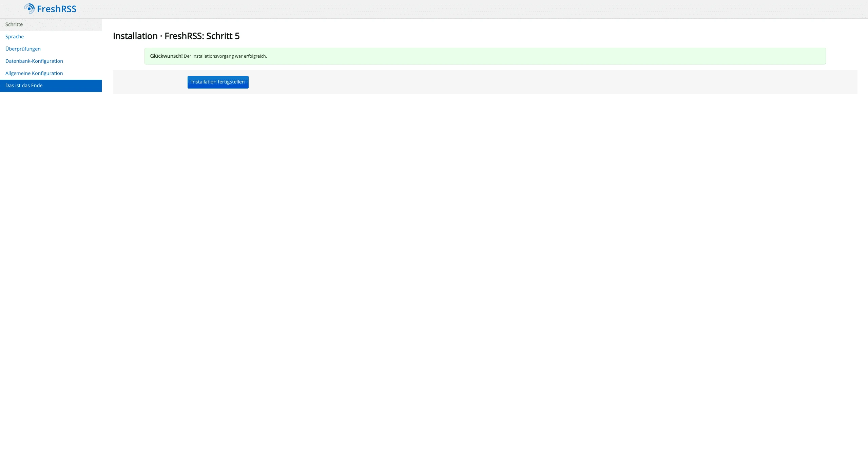Select the Das ist das Ende step
The height and width of the screenshot is (458, 868).
coord(51,85)
